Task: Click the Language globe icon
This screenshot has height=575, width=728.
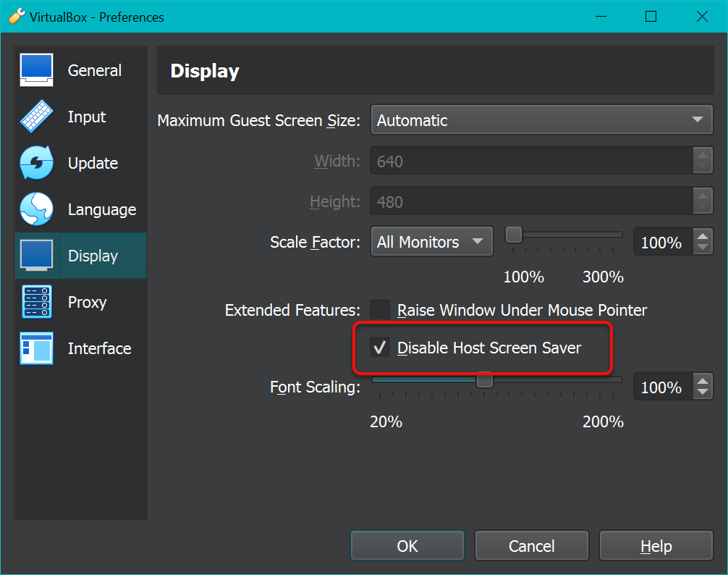Action: 37,209
